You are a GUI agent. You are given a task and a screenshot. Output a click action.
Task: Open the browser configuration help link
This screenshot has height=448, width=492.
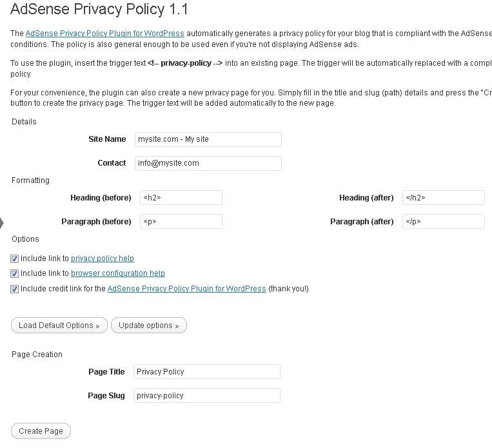click(x=117, y=273)
